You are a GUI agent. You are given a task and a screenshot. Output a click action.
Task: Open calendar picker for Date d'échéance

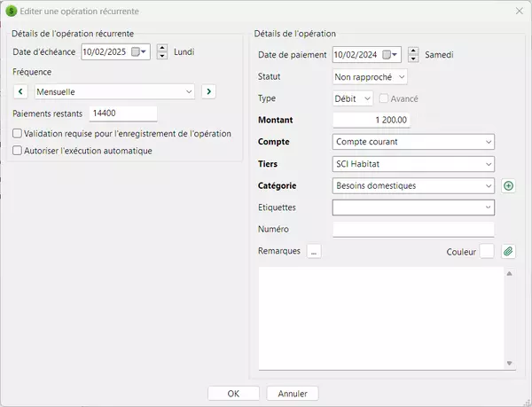tap(138, 51)
